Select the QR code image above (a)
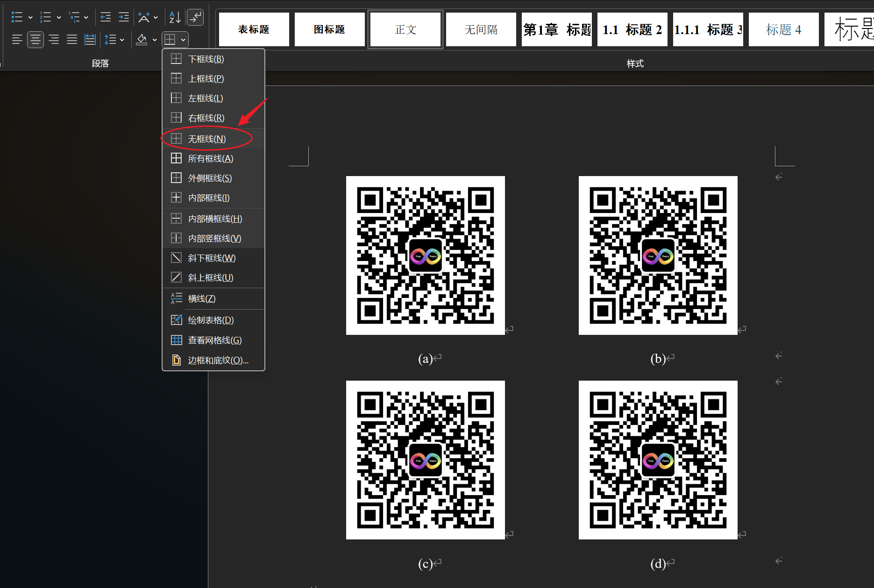874x588 pixels. click(426, 255)
